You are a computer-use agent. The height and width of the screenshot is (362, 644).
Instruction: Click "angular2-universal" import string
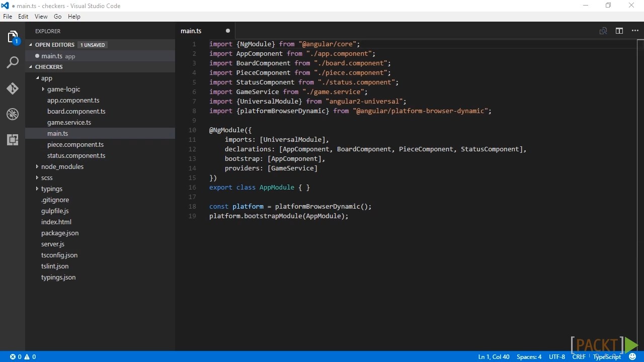(x=364, y=101)
